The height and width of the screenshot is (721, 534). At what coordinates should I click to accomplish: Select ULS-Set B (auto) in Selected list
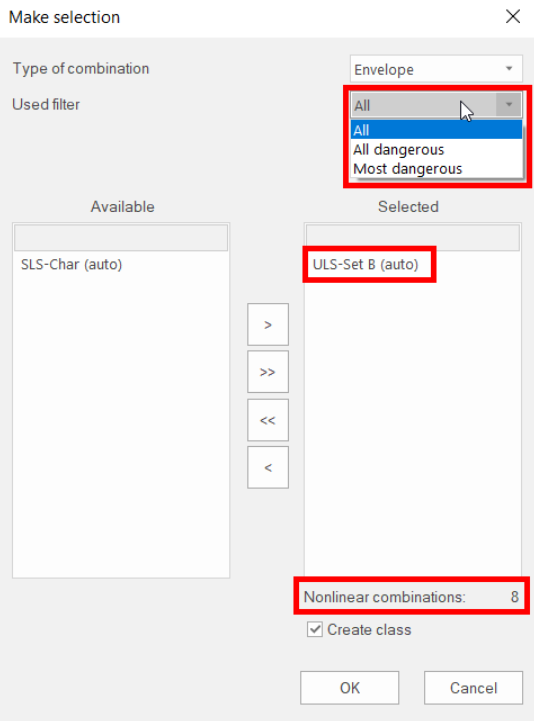pyautogui.click(x=366, y=264)
